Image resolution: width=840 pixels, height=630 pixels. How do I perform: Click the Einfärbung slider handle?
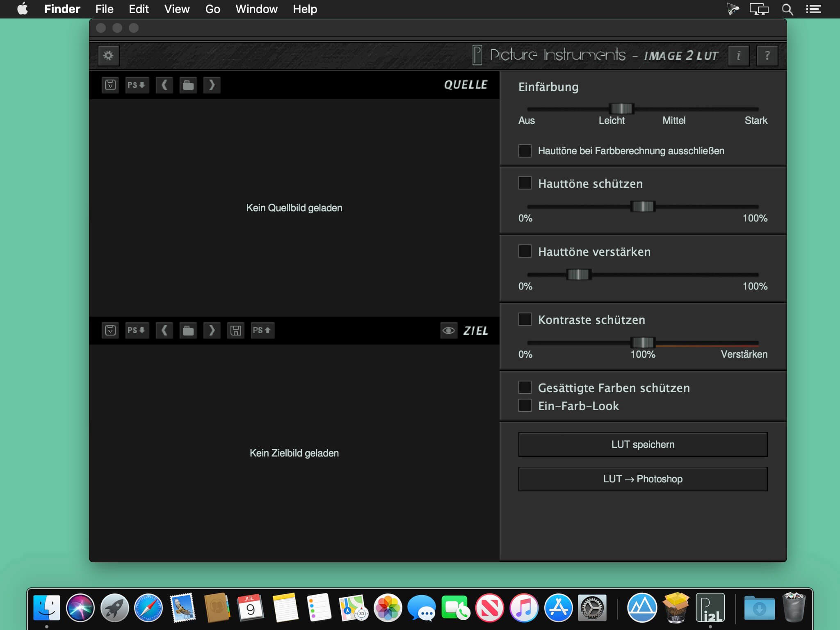coord(621,109)
